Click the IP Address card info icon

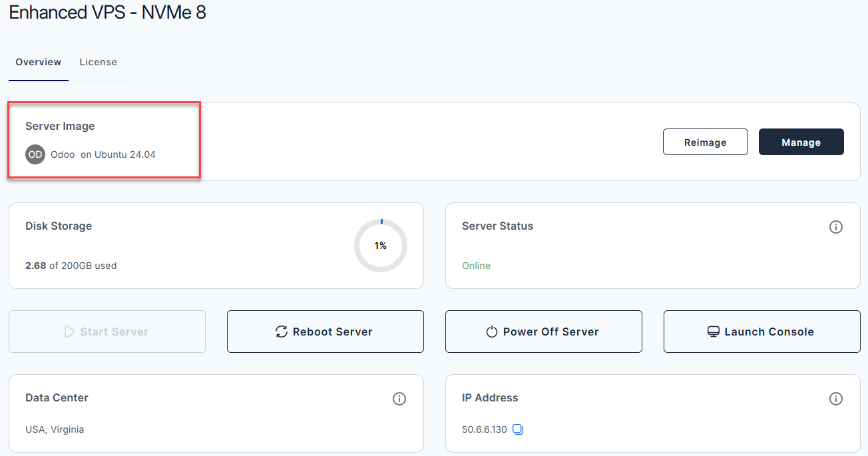coord(836,398)
